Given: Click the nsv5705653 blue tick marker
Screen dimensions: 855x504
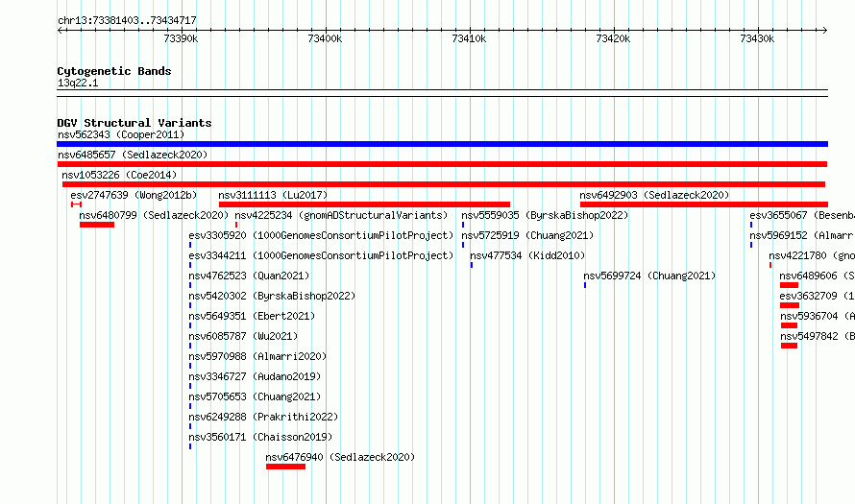Looking at the screenshot, I should tap(190, 406).
